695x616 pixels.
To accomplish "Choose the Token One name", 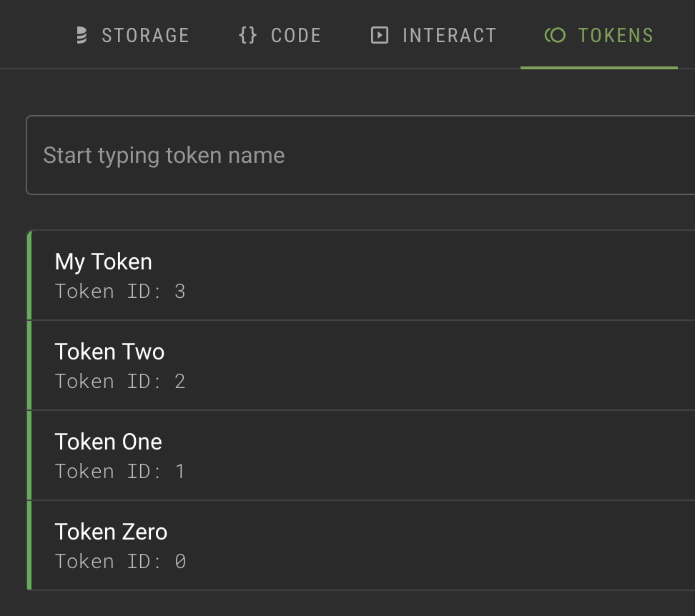I will 108,442.
